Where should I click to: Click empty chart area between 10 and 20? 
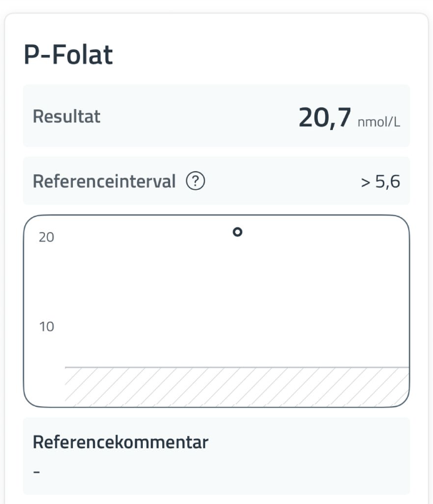click(236, 293)
